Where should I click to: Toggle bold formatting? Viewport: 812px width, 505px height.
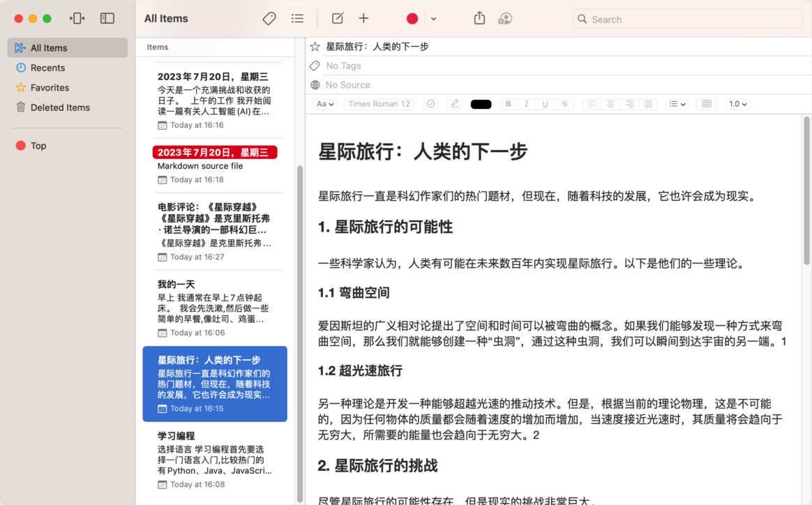click(509, 104)
